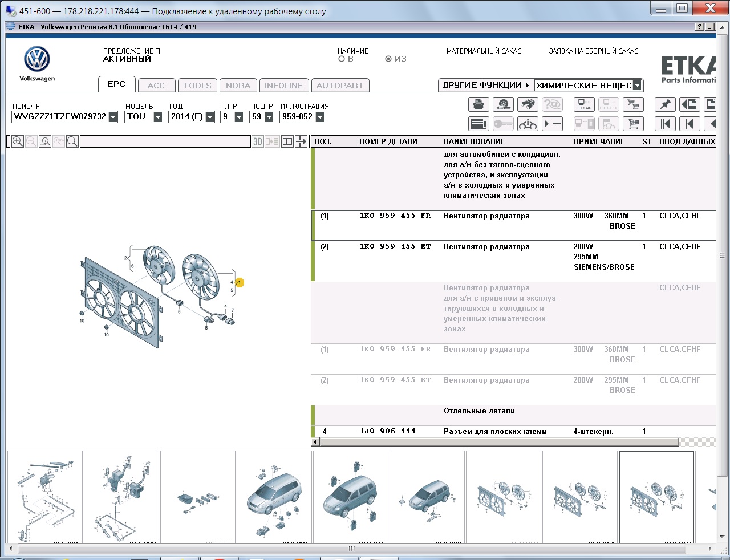This screenshot has height=560, width=730.
Task: Click the magnifier search icon above illustration
Action: click(72, 141)
